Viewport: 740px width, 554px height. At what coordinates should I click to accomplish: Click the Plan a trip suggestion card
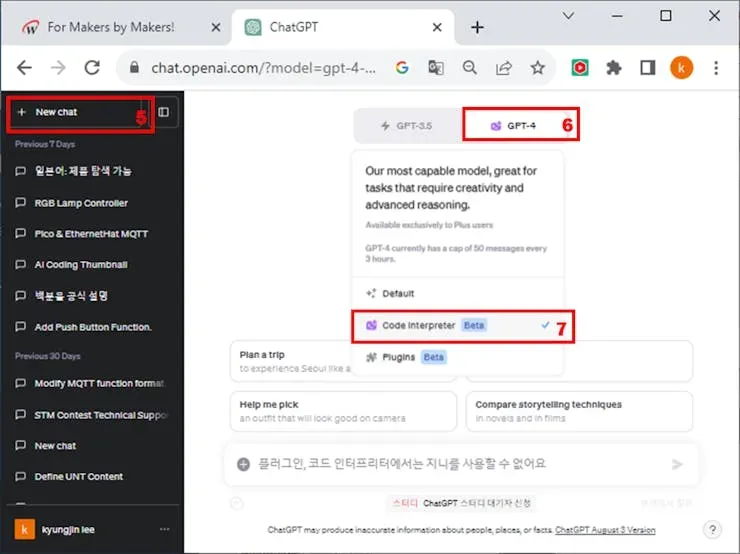pos(291,361)
